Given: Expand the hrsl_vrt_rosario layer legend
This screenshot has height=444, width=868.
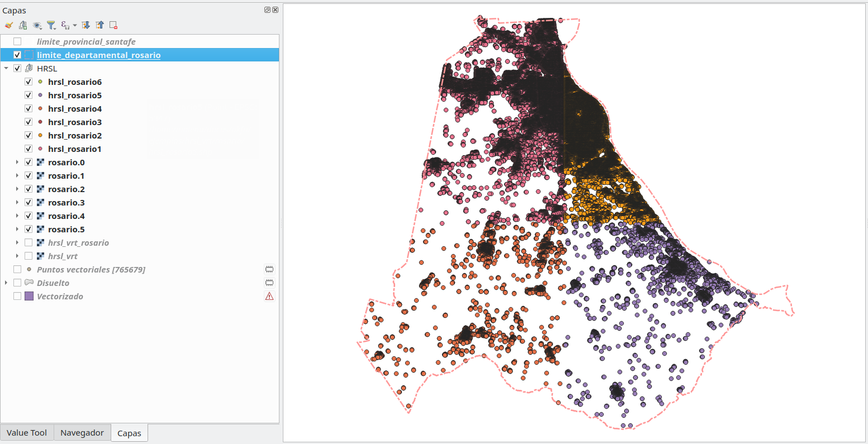Looking at the screenshot, I should [x=17, y=243].
